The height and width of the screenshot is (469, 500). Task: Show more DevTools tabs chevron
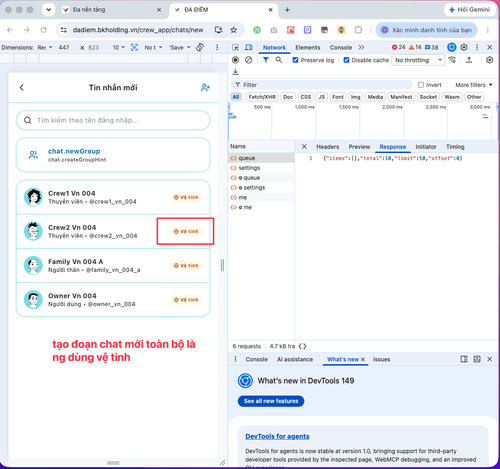(361, 47)
